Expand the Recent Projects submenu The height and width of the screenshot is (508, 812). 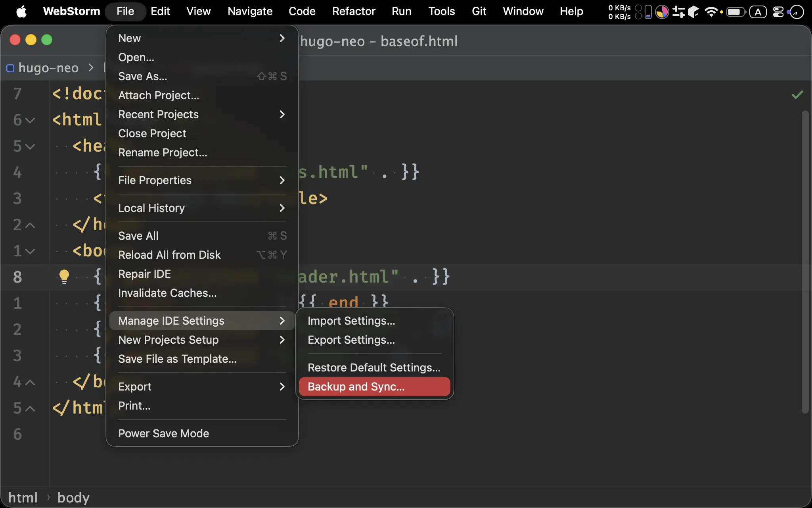(202, 114)
